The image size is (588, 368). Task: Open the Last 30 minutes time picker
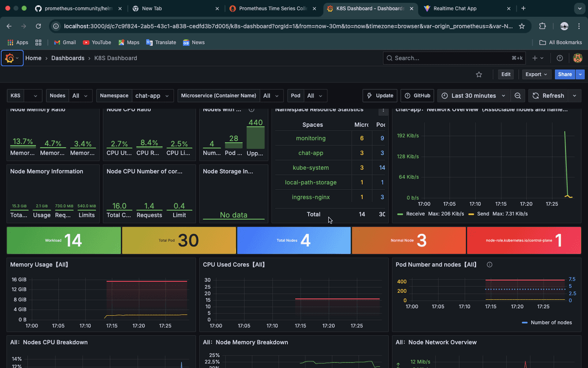[473, 96]
